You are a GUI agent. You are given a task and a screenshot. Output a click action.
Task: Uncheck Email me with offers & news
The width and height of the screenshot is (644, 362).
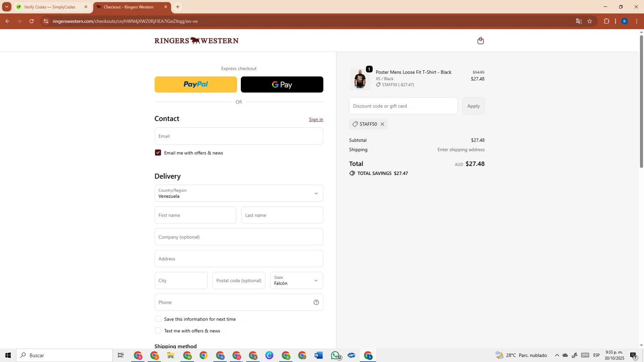[158, 153]
